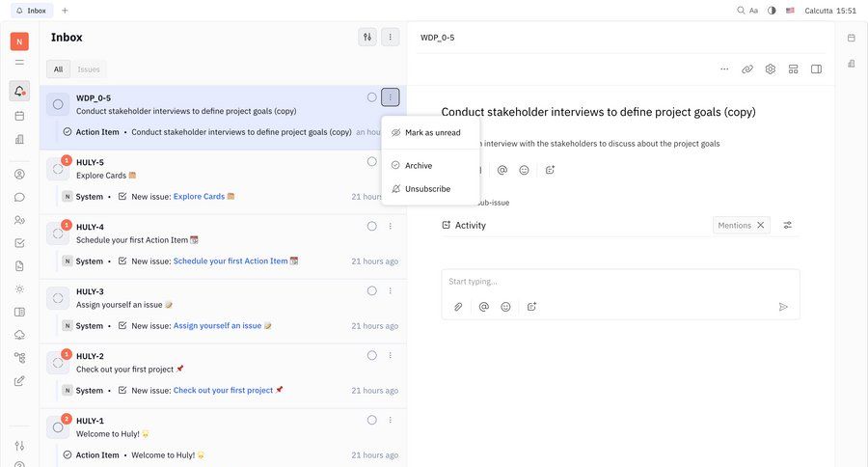
Task: Open the HULY-1 row three-dots menu
Action: pos(391,420)
